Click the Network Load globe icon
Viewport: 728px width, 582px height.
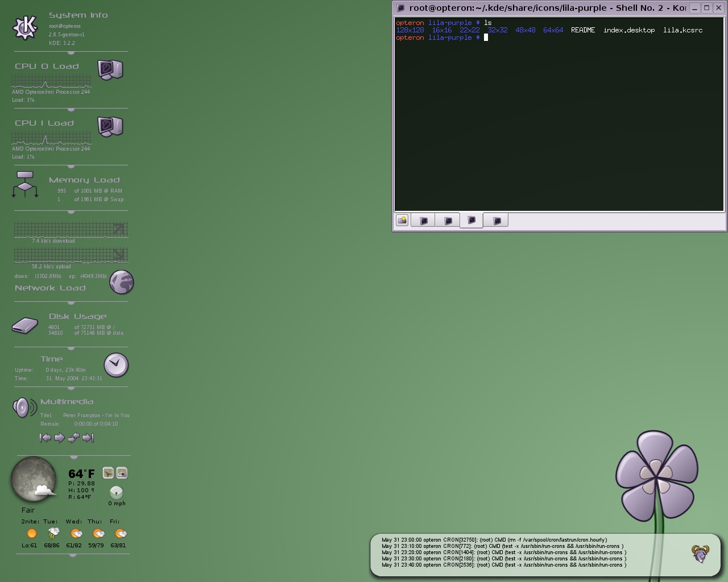(x=122, y=282)
